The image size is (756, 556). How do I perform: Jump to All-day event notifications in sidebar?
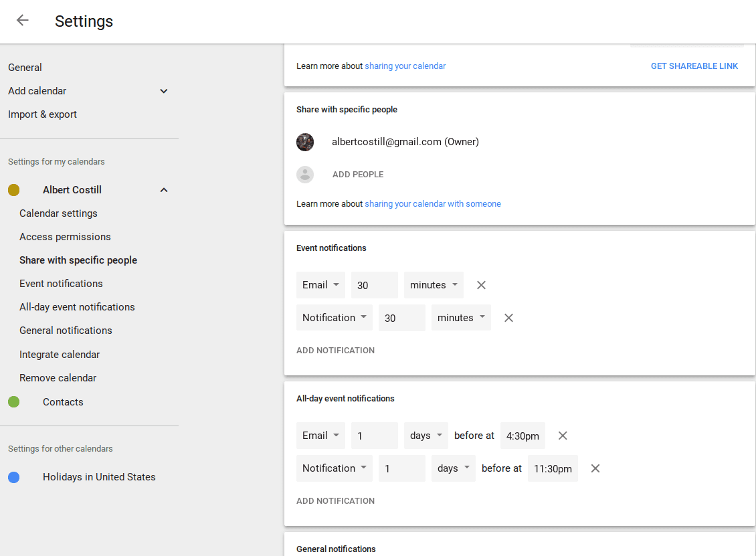77,307
